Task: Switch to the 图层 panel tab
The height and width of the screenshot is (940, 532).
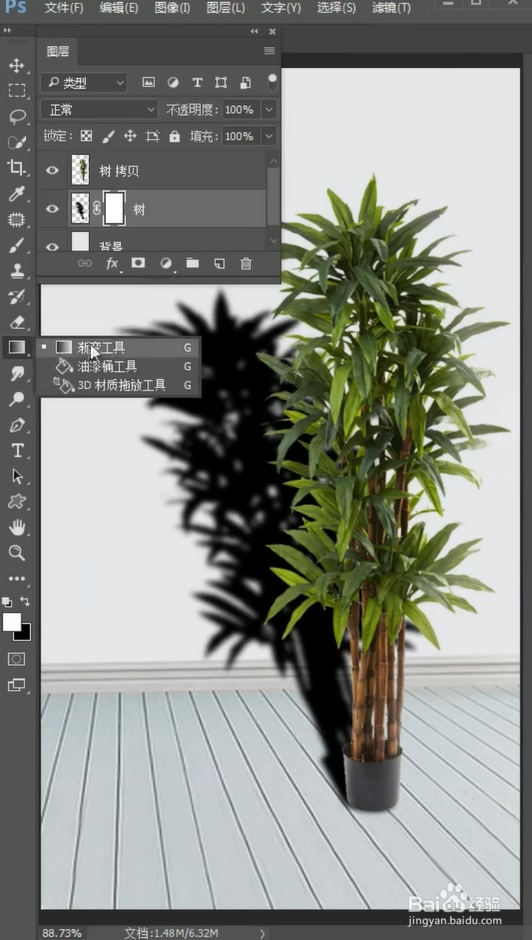Action: pos(58,52)
